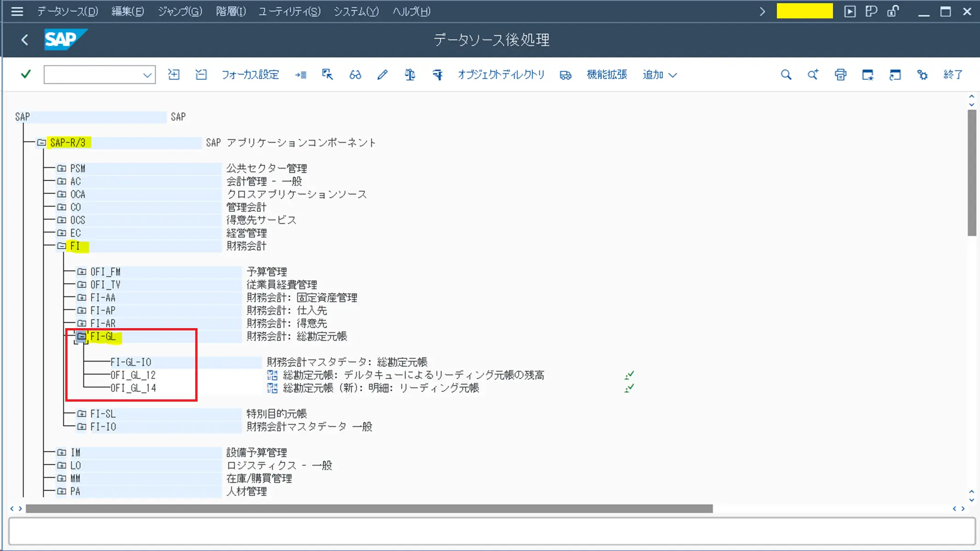The height and width of the screenshot is (551, 980).
Task: Select the 0FI_GL_12 datasource entry
Action: point(133,375)
